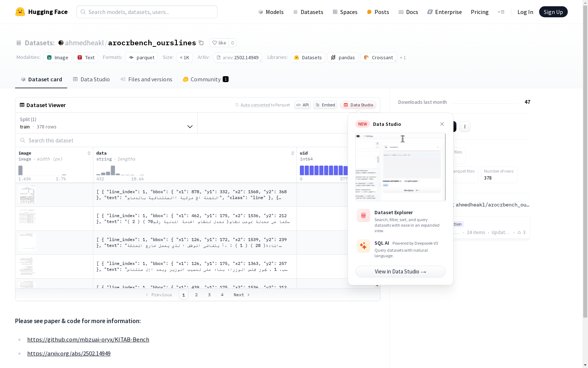Click the Size < 1K tag

point(184,57)
